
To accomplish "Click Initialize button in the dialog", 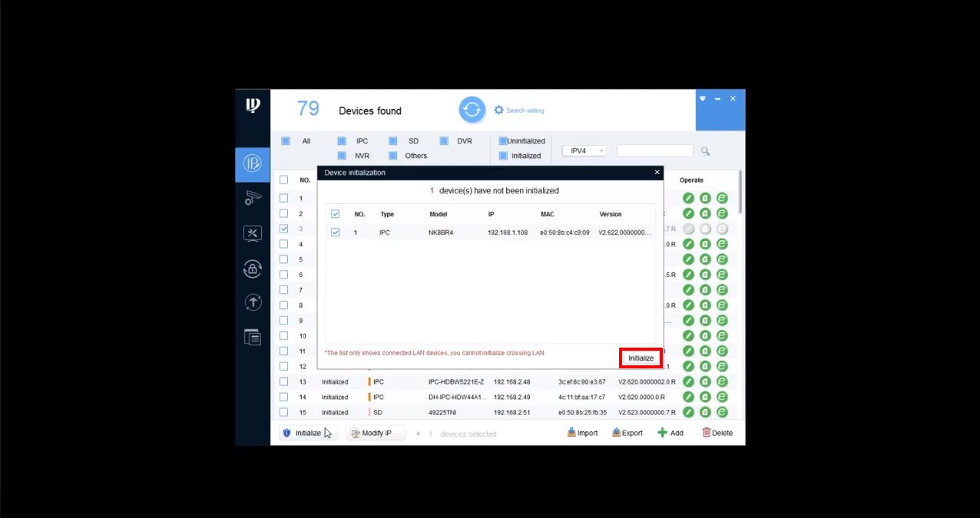I will pos(641,358).
